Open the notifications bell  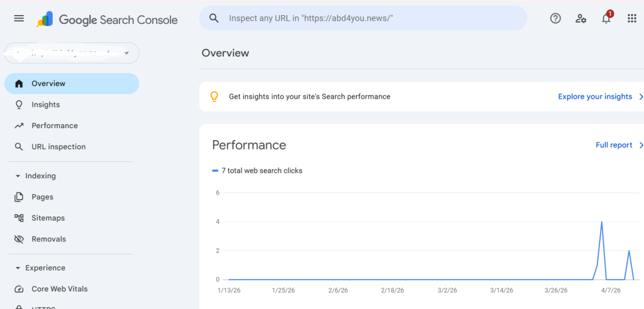click(x=606, y=19)
